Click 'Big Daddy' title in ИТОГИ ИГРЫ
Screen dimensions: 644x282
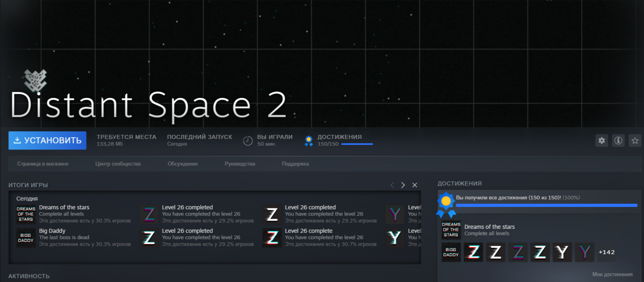tap(52, 231)
